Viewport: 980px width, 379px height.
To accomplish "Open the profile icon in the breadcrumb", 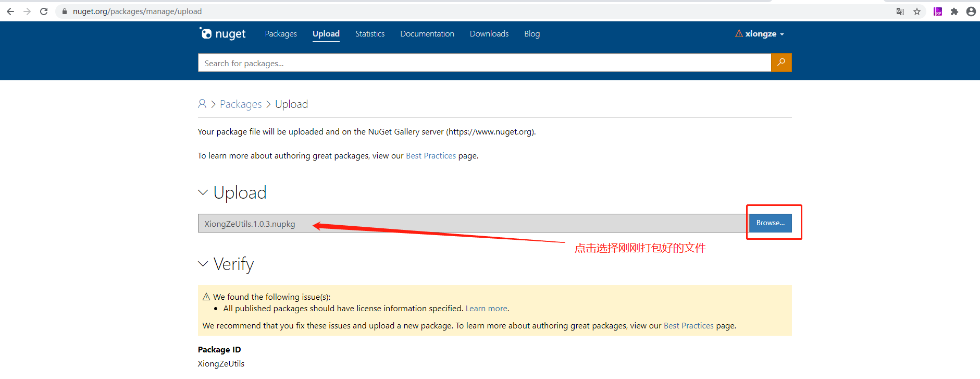I will tap(202, 104).
